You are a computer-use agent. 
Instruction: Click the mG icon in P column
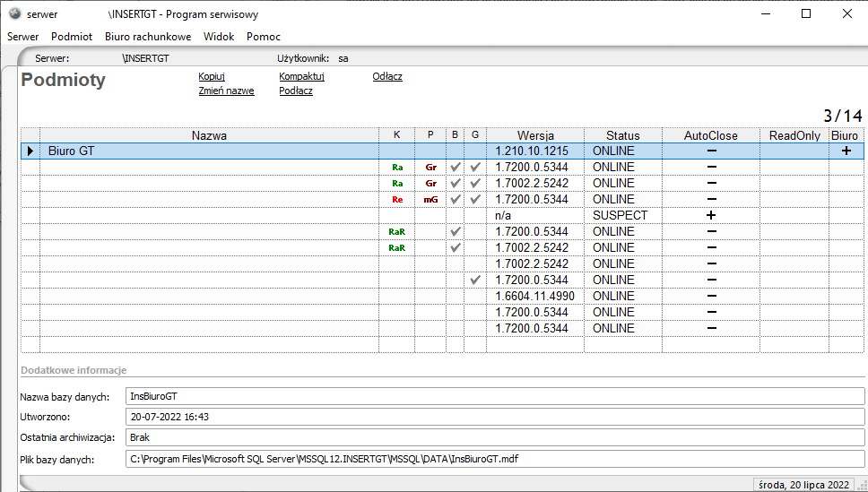coord(430,200)
